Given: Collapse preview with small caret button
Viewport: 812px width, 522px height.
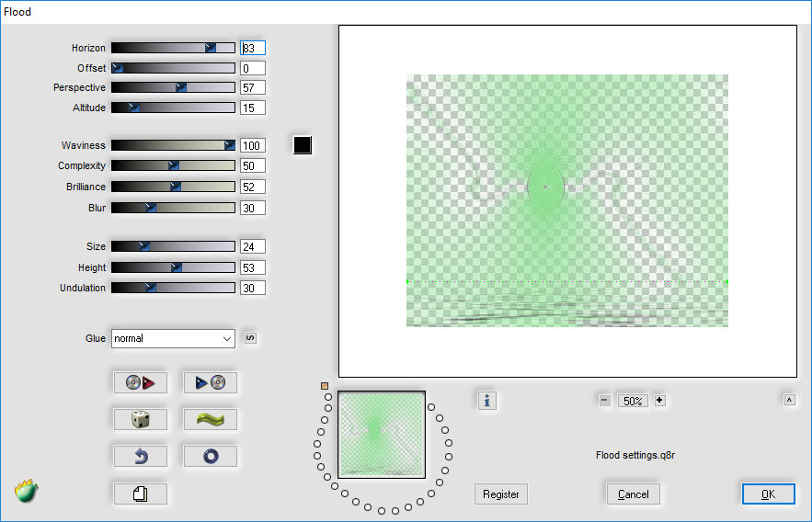Looking at the screenshot, I should click(x=789, y=400).
